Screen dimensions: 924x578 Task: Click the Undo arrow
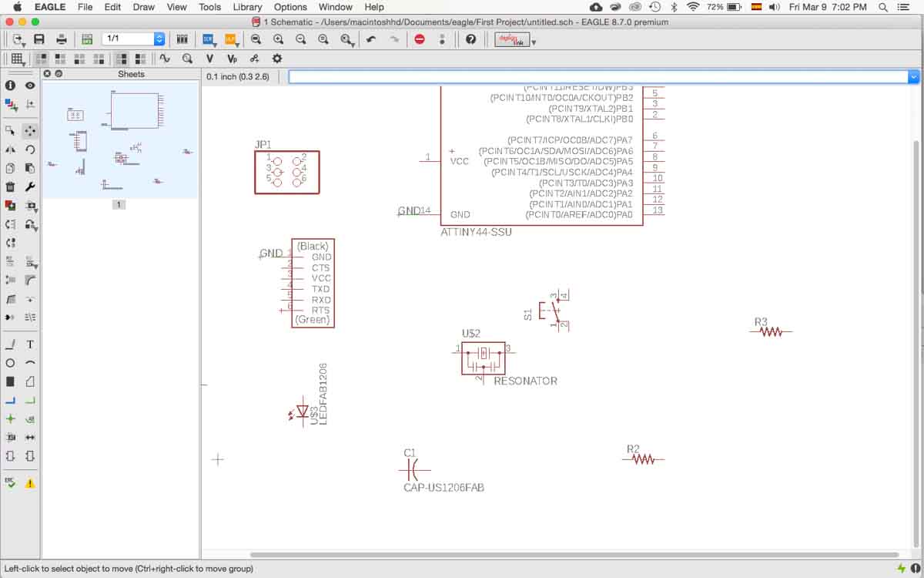(371, 39)
